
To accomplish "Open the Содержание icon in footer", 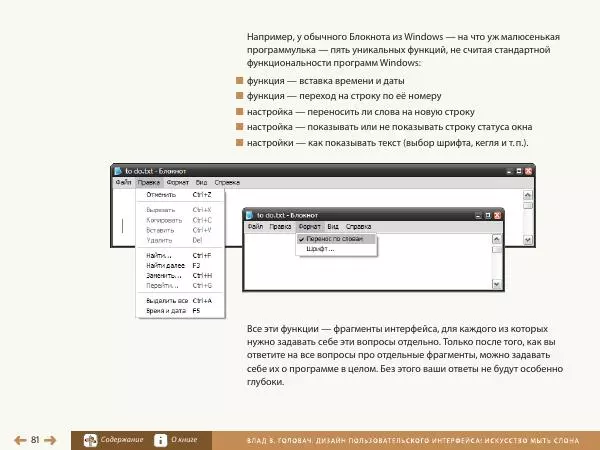I will point(90,440).
